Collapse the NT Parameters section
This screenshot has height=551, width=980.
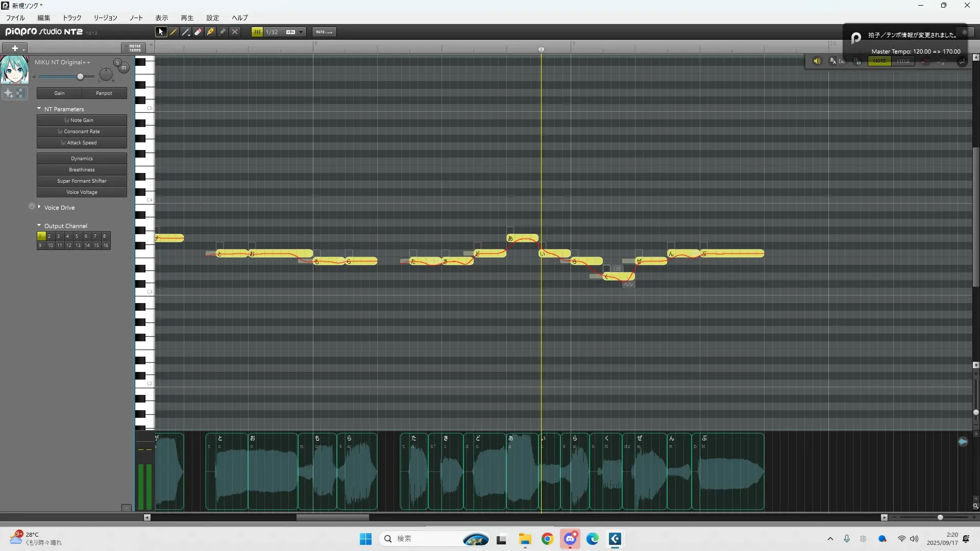tap(39, 109)
